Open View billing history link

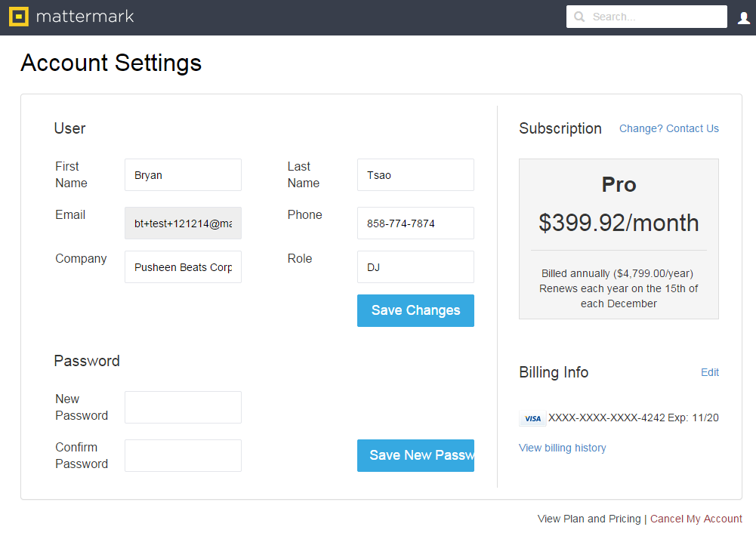click(562, 448)
